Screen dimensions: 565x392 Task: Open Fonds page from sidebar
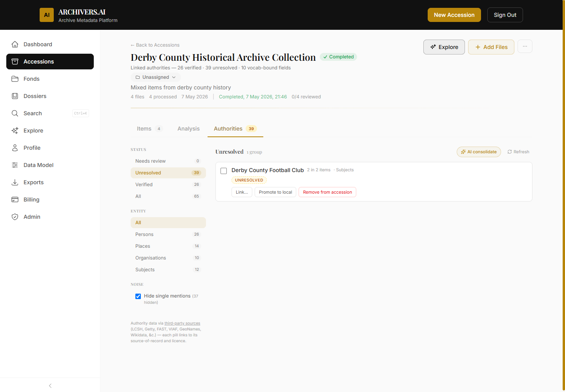[x=50, y=79]
